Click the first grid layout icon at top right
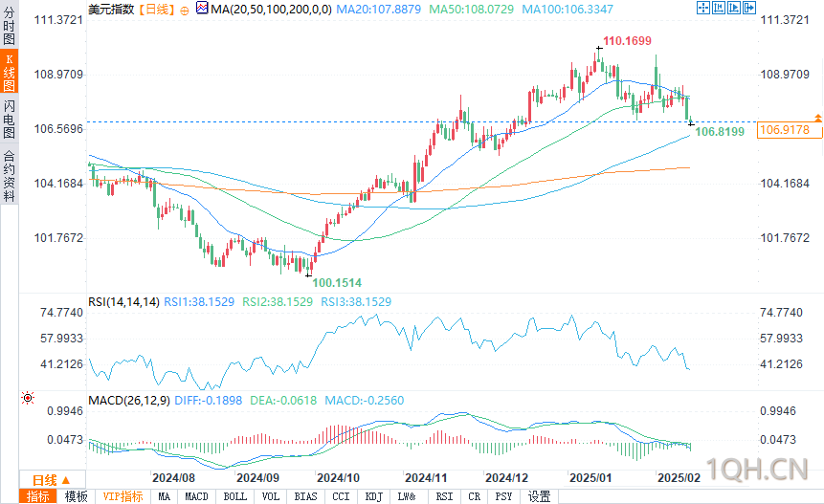Viewport: 824px width, 504px height. (x=703, y=8)
